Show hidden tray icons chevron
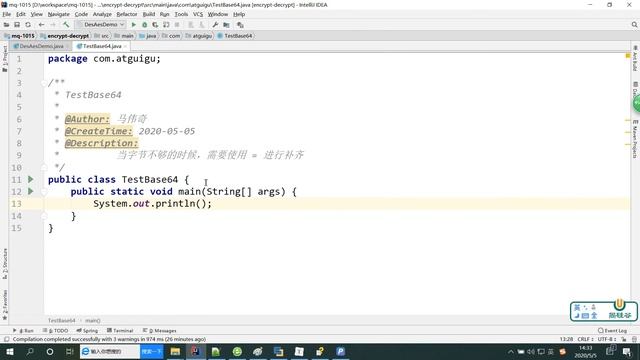Viewport: 640px width, 360px height. (511, 351)
